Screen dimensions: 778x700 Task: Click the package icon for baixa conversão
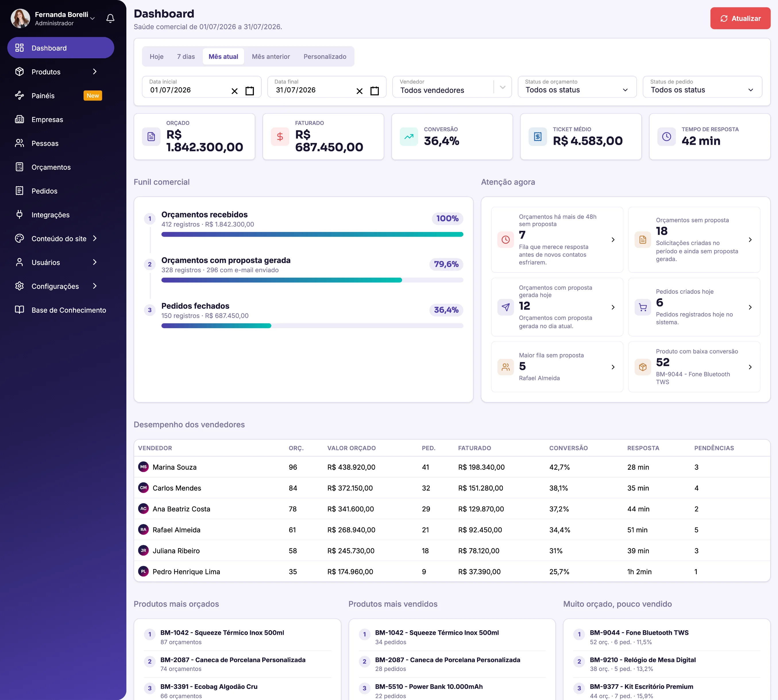[x=642, y=367]
